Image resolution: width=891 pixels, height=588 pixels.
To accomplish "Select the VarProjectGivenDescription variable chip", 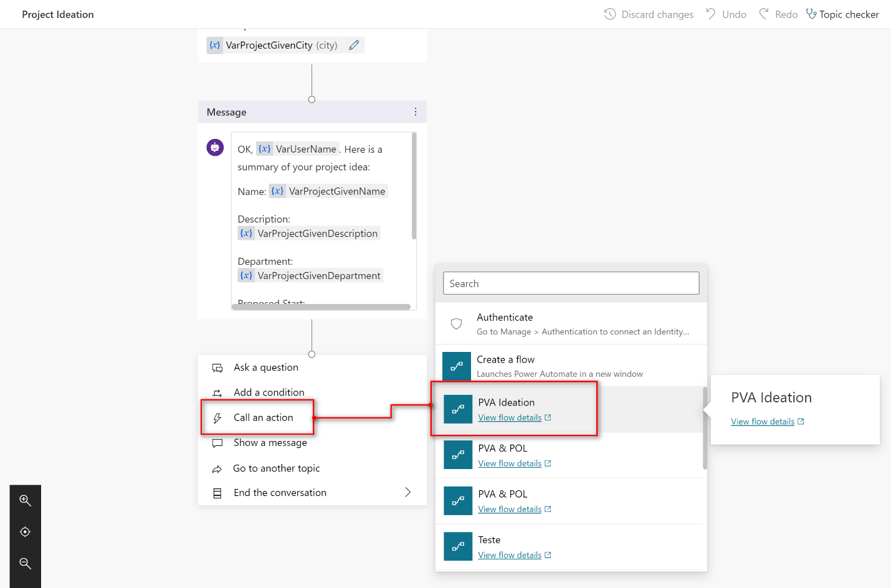I will 309,234.
